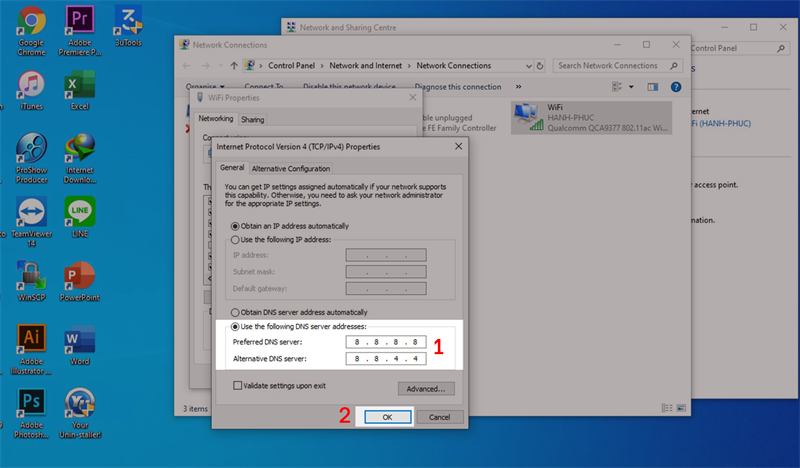The image size is (800, 468).
Task: Click the Search Network Connections box
Action: click(615, 66)
